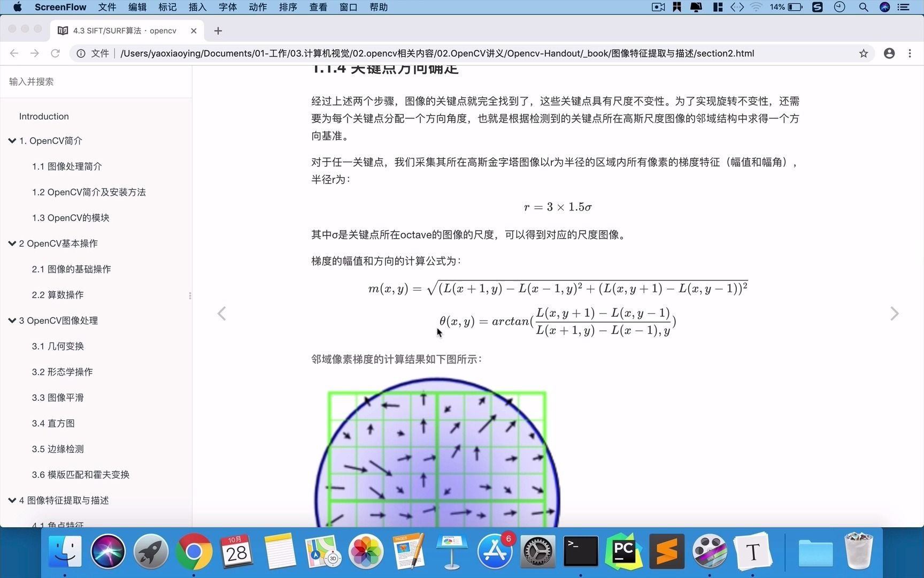
Task: Open section 3.5 边缘检测
Action: (x=58, y=449)
